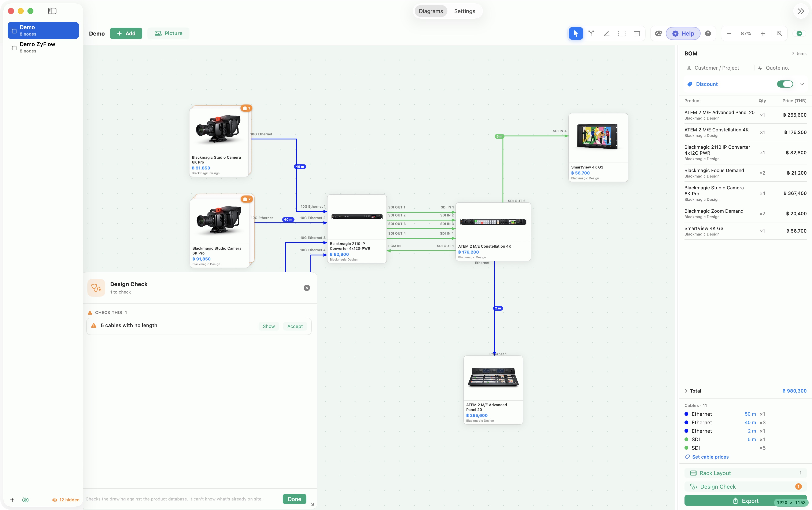Open the Rack Layout section
Viewport: 812px width, 510px height.
[745, 473]
